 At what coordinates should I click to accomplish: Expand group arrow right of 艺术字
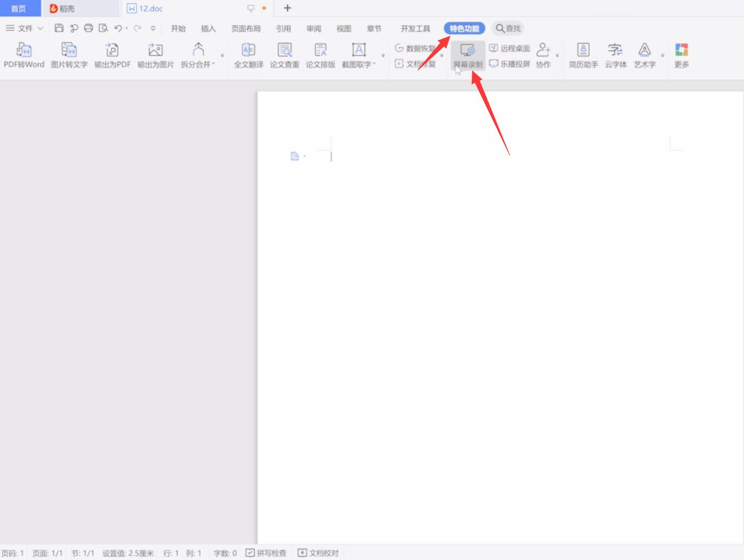(662, 56)
